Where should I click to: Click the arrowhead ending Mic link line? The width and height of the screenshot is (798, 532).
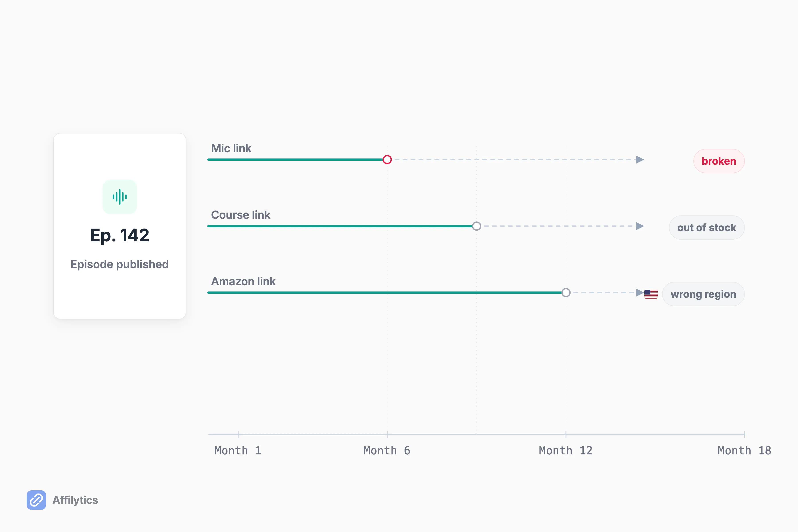coord(640,159)
